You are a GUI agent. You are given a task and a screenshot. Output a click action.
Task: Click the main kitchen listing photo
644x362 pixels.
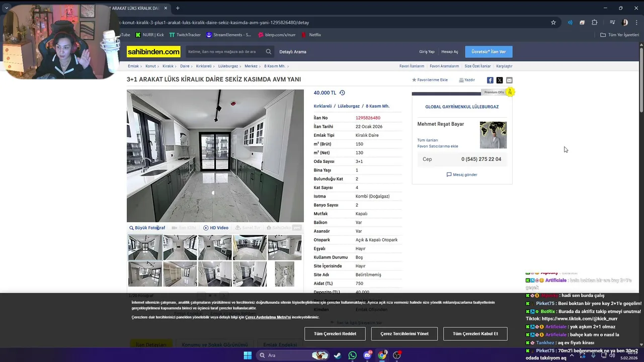pos(215,156)
